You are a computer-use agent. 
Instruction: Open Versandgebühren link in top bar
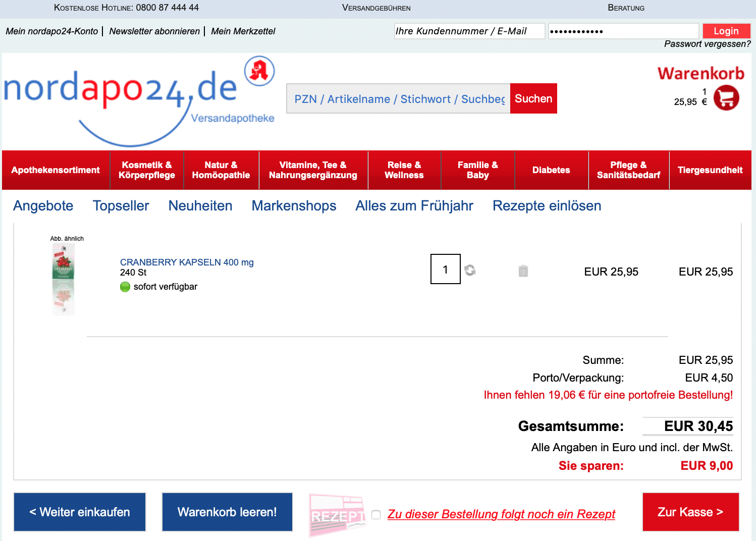[376, 8]
